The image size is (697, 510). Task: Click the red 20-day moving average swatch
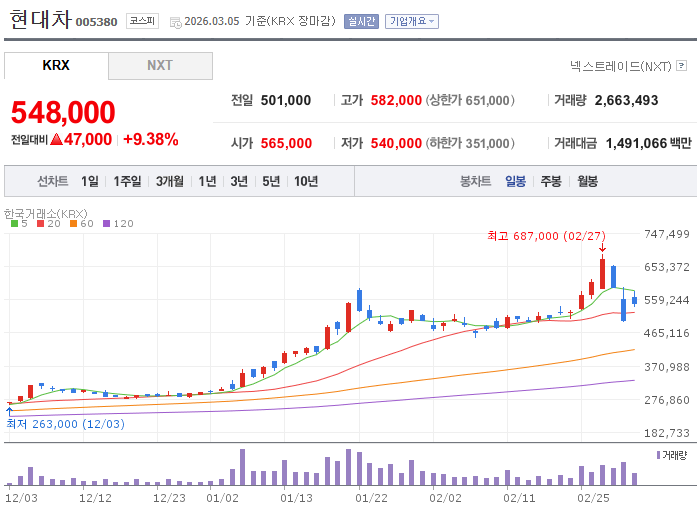41,224
